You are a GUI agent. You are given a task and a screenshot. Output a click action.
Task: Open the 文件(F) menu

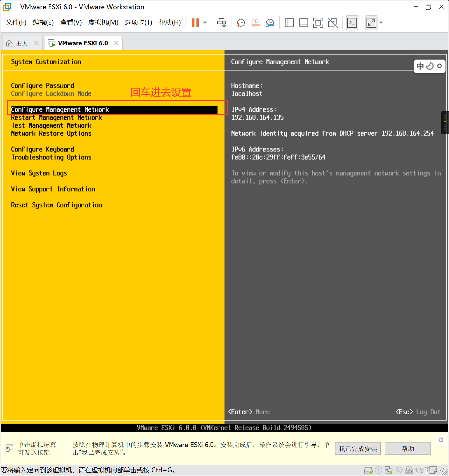[16, 22]
